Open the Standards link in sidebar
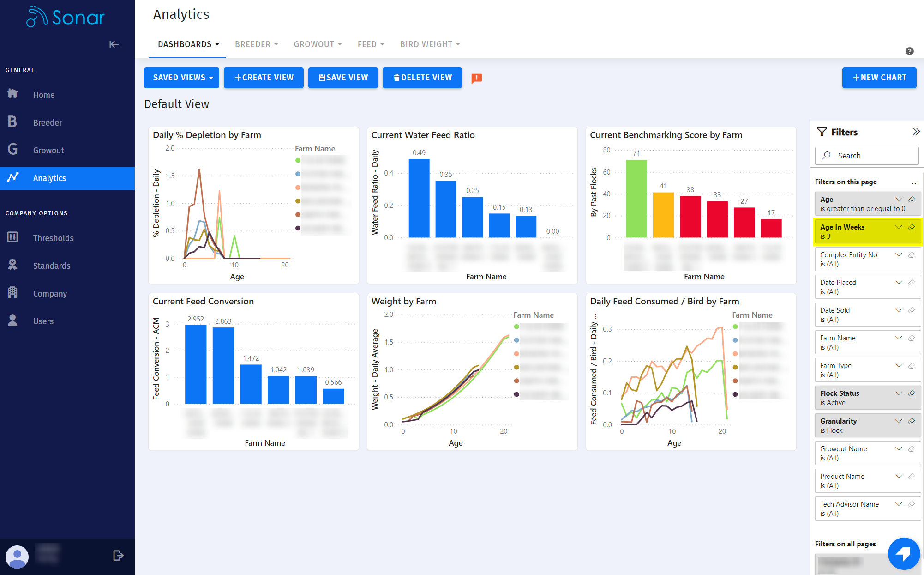The width and height of the screenshot is (924, 575). coord(52,266)
